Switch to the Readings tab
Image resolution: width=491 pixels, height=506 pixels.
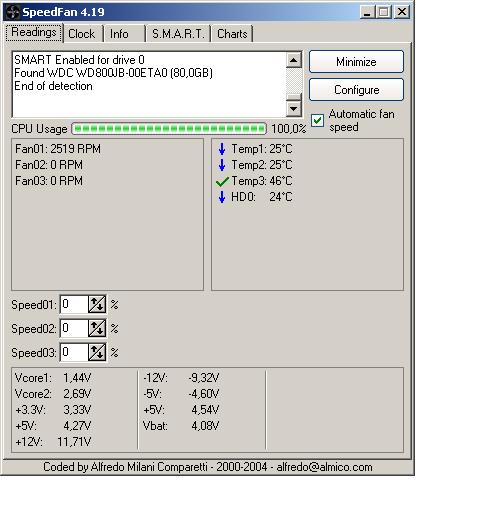(x=34, y=33)
